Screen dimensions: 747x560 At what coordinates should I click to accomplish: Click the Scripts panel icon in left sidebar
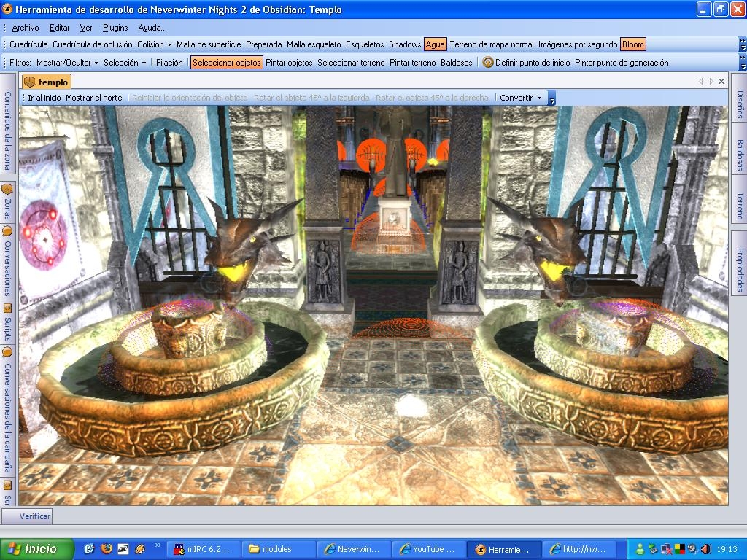(7, 308)
